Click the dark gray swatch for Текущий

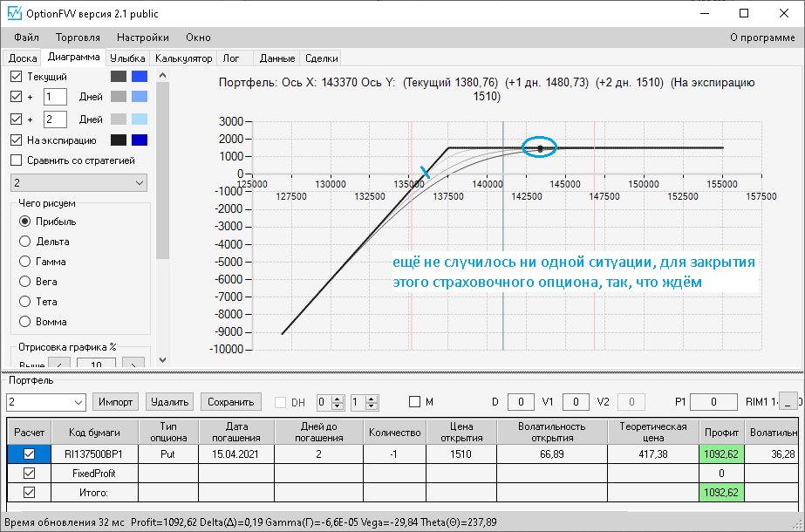coord(119,77)
